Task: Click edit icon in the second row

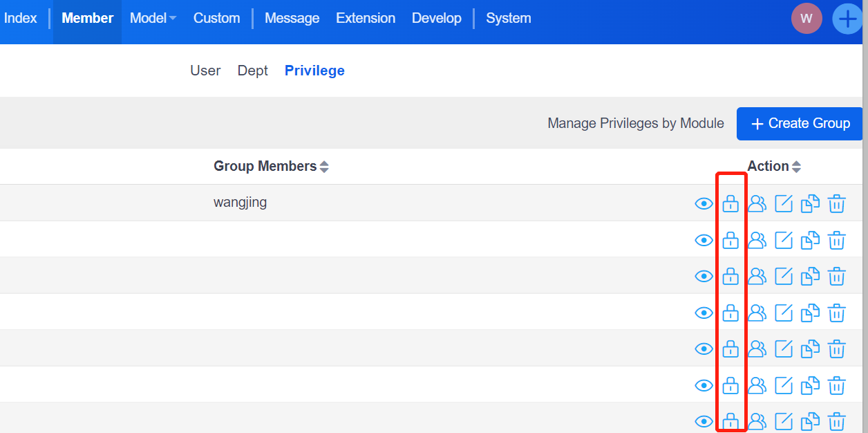Action: (783, 240)
